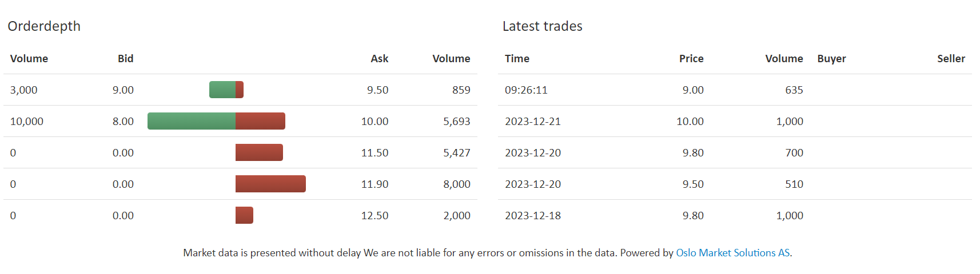Click the red ask bar for 12.50

click(244, 215)
